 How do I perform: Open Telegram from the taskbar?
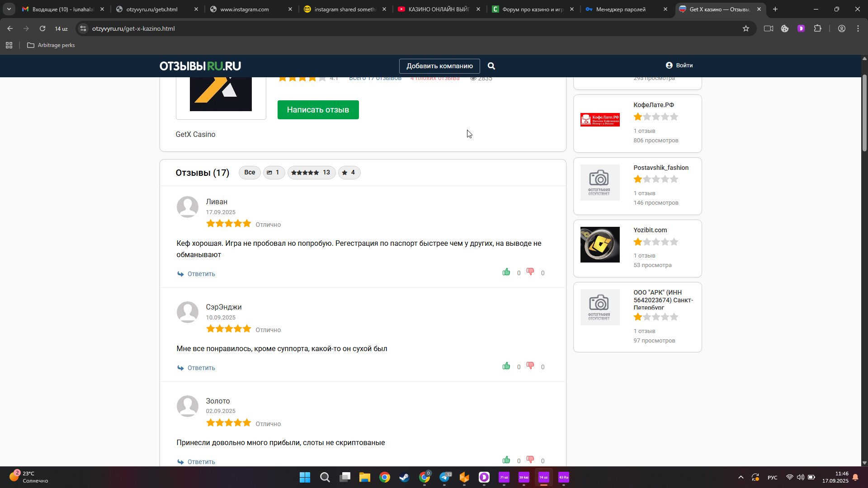tap(445, 477)
